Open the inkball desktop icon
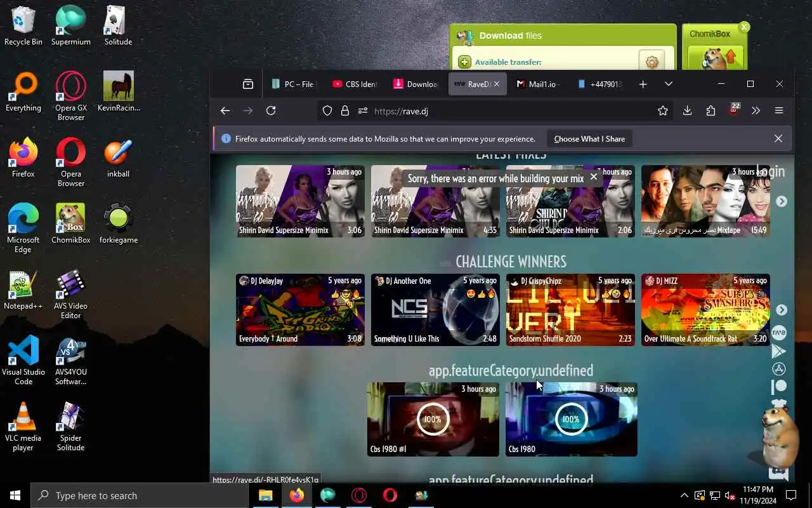This screenshot has height=508, width=812. [119, 157]
